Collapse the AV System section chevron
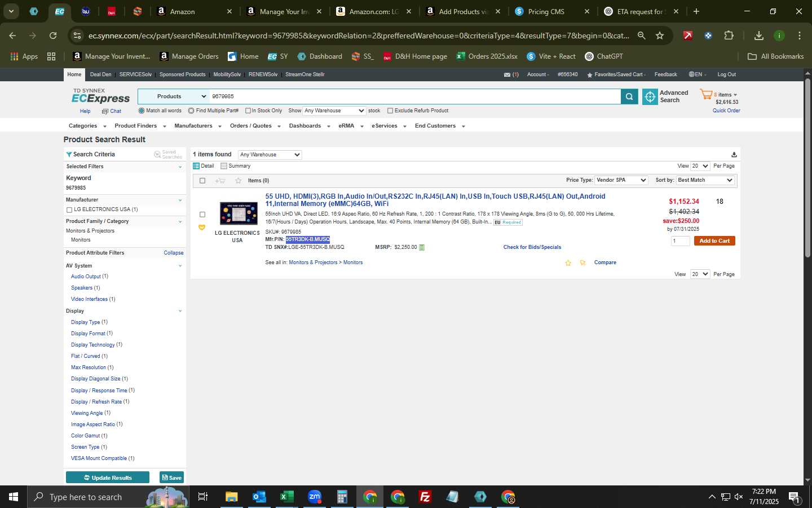 click(180, 266)
